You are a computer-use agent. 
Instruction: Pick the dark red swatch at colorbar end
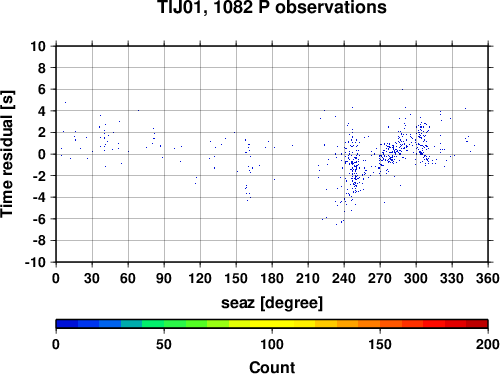[477, 324]
